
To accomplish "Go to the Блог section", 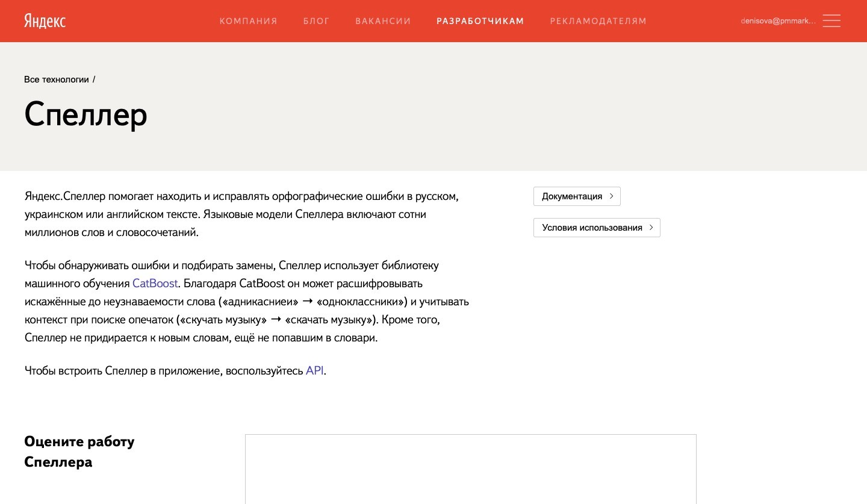I will [316, 21].
